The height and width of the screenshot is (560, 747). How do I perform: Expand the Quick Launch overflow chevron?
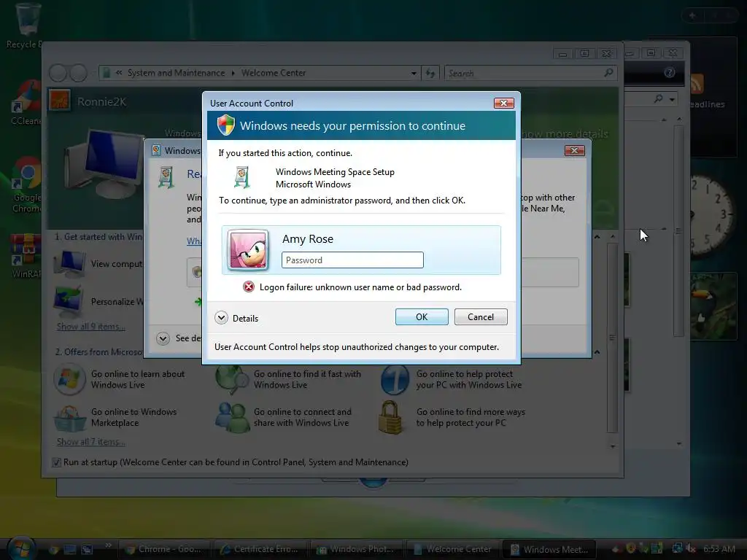click(x=108, y=545)
